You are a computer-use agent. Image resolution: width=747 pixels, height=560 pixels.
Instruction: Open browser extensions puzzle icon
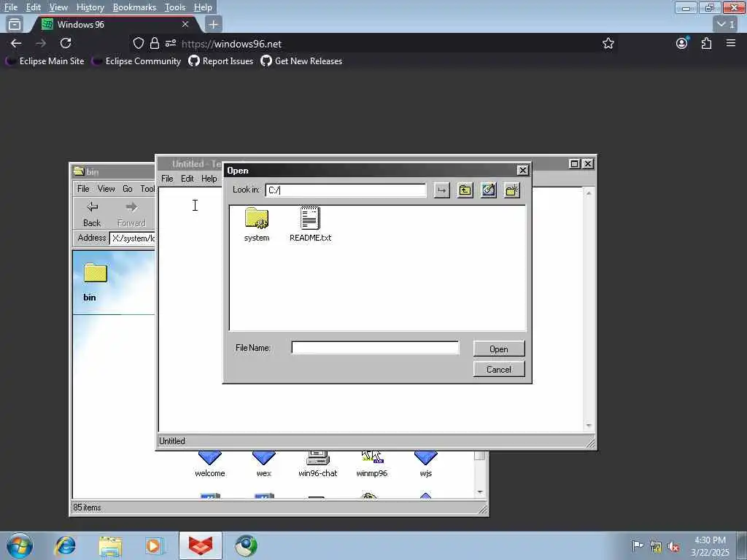point(706,43)
